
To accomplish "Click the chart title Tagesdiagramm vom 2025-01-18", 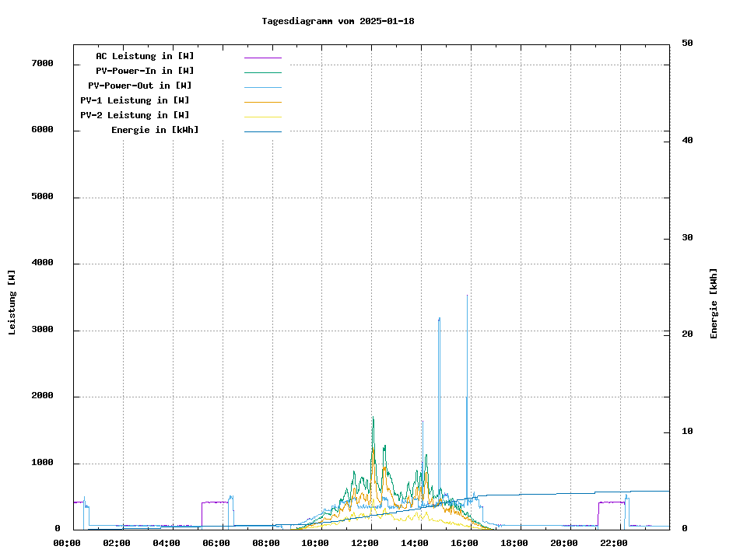I will click(x=338, y=21).
